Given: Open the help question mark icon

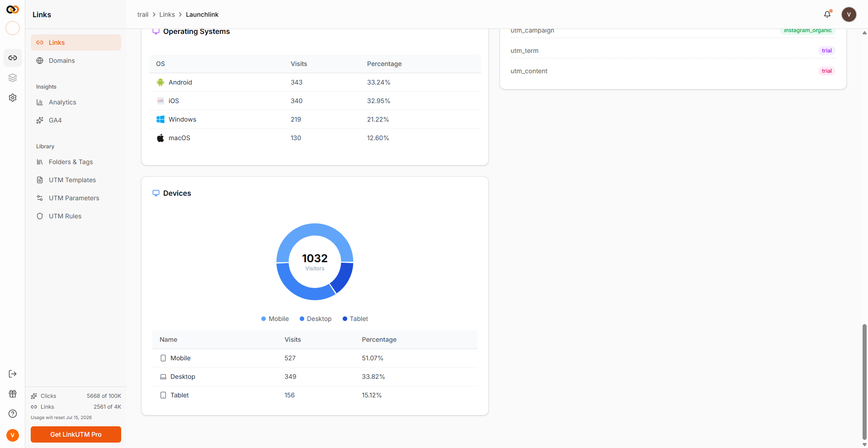Looking at the screenshot, I should pyautogui.click(x=13, y=414).
